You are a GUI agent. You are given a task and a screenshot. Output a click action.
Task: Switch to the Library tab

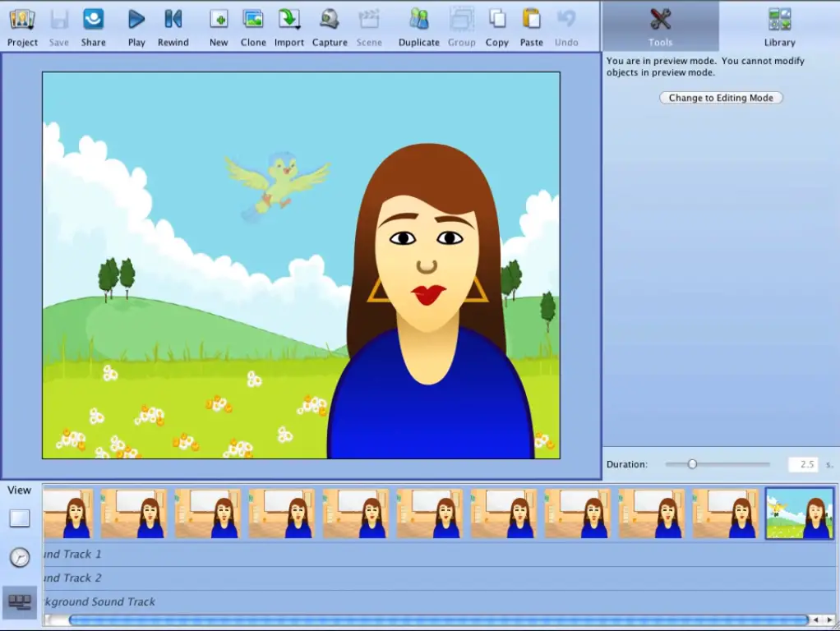coord(779,26)
